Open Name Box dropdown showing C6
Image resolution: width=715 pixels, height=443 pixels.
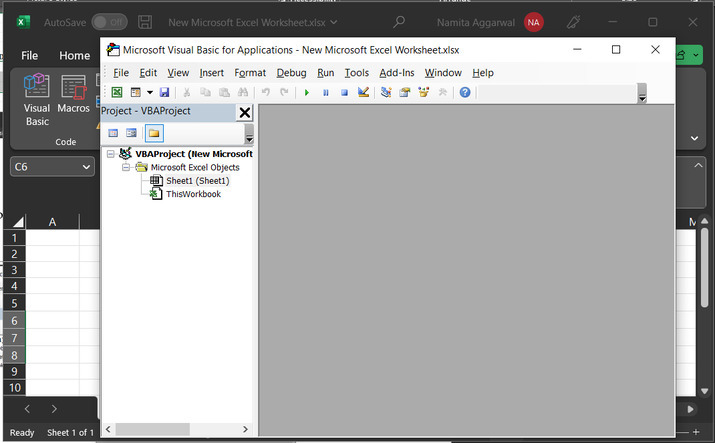point(86,167)
